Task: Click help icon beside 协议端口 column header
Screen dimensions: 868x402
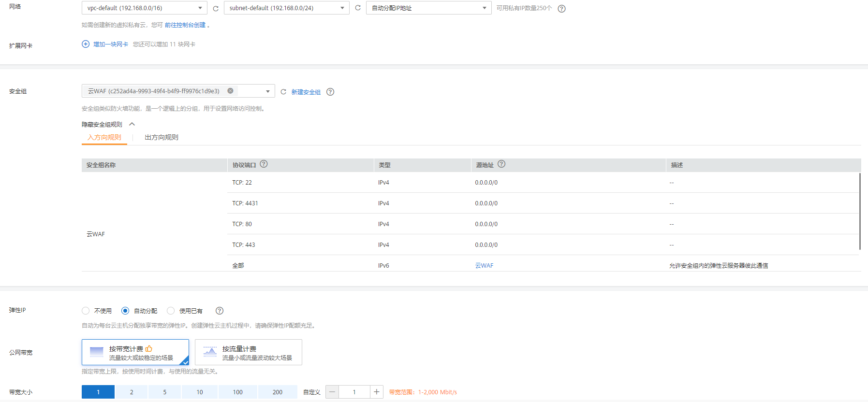Action: (264, 164)
